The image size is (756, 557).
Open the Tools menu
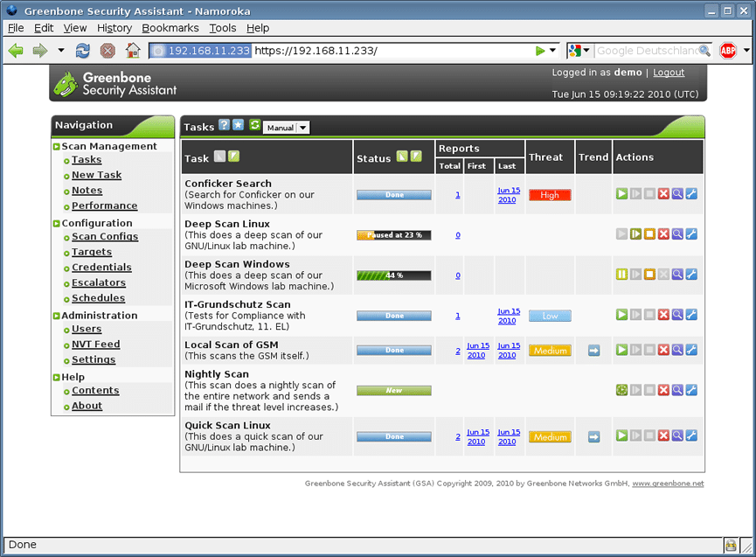point(222,27)
